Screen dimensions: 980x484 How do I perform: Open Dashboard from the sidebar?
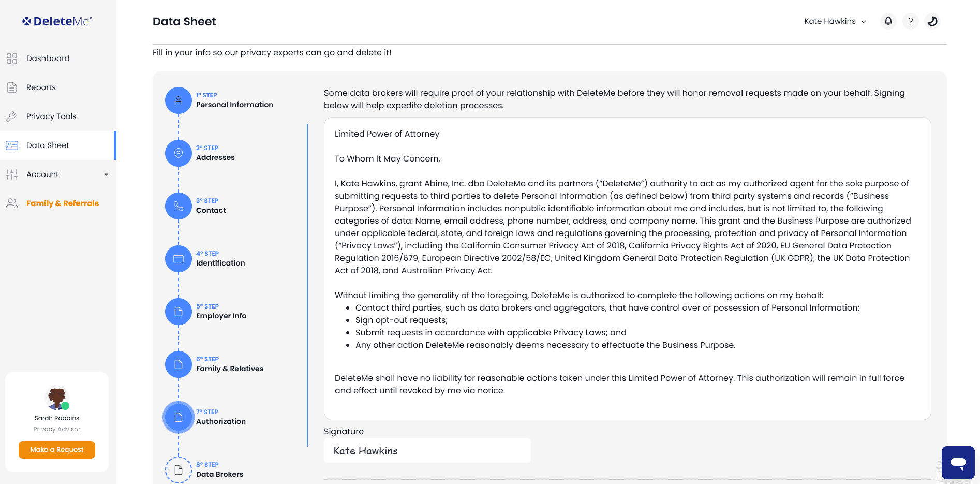[x=48, y=58]
